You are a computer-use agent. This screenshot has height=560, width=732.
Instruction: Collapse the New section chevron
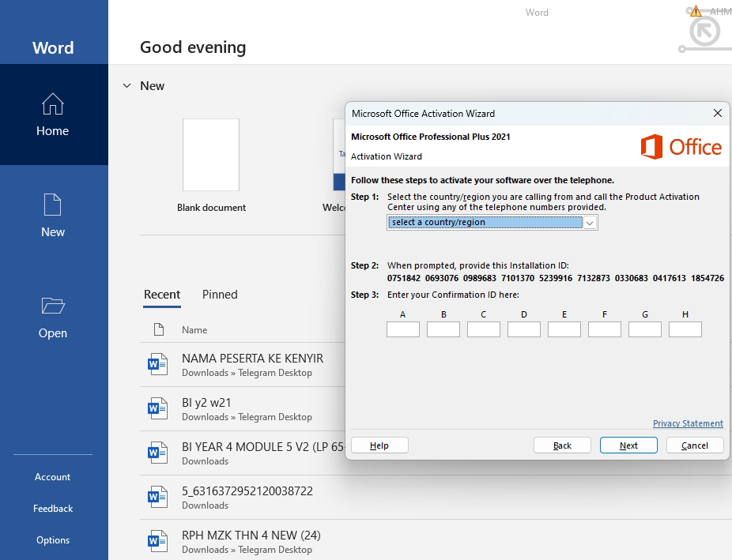point(126,85)
